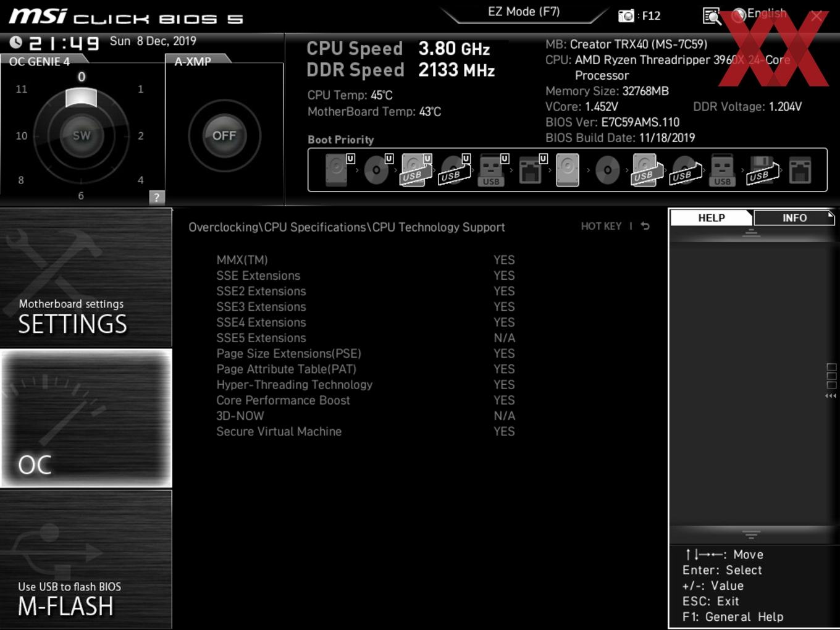Select the UEFI network boot device
The height and width of the screenshot is (630, 840).
(x=532, y=169)
